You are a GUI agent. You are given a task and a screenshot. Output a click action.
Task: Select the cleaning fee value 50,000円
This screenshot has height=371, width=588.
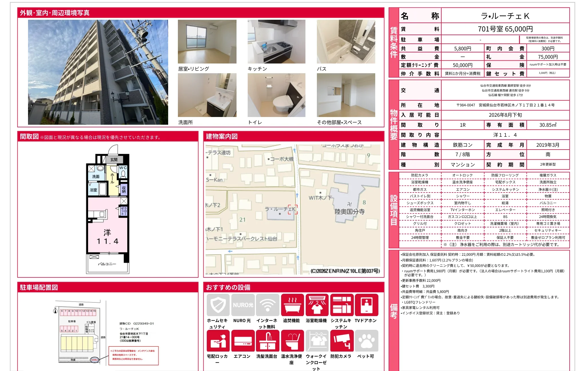tap(463, 65)
